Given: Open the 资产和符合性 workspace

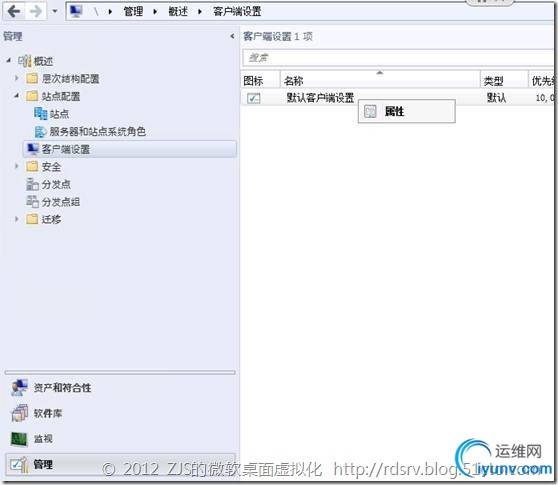Looking at the screenshot, I should click(x=62, y=388).
